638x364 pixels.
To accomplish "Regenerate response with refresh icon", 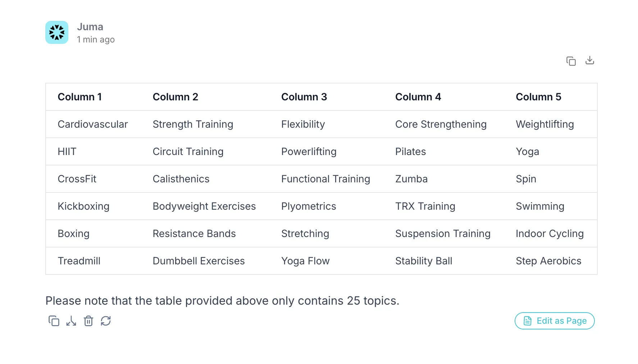I will click(106, 321).
